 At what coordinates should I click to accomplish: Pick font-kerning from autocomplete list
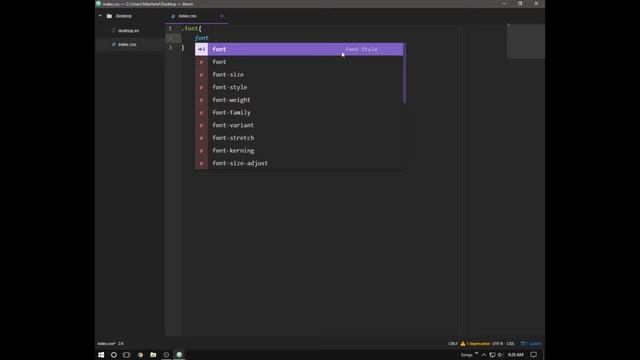pos(299,150)
